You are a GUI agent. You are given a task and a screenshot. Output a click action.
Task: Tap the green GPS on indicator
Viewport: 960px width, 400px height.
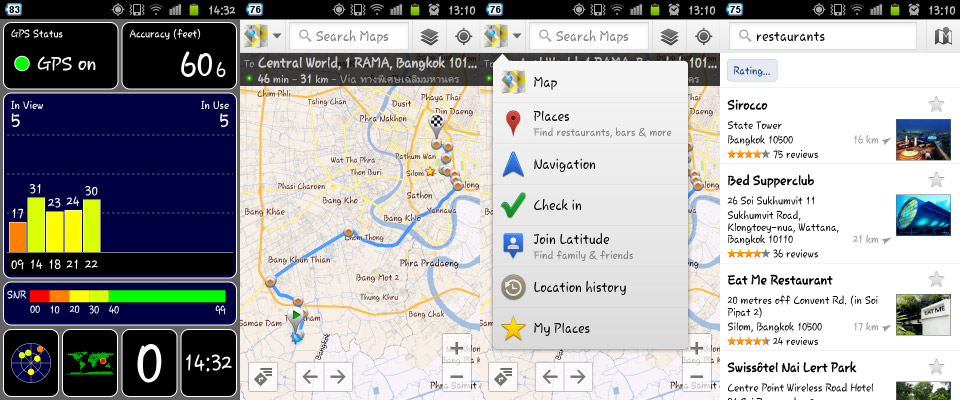pos(22,64)
